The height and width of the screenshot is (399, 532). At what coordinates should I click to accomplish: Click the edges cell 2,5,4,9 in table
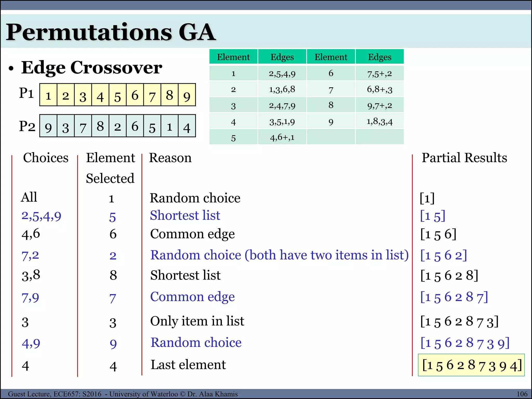coord(282,74)
